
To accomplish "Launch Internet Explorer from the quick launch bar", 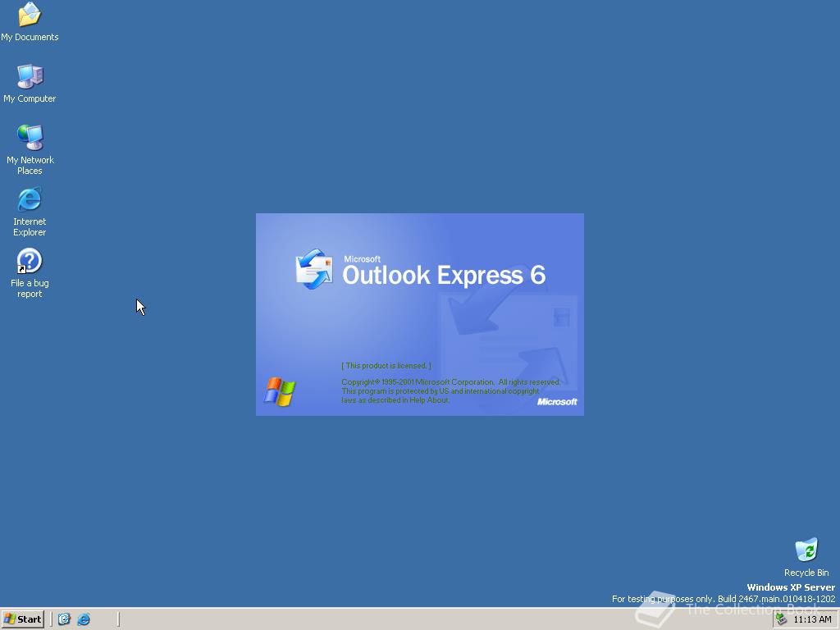I will pos(84,619).
